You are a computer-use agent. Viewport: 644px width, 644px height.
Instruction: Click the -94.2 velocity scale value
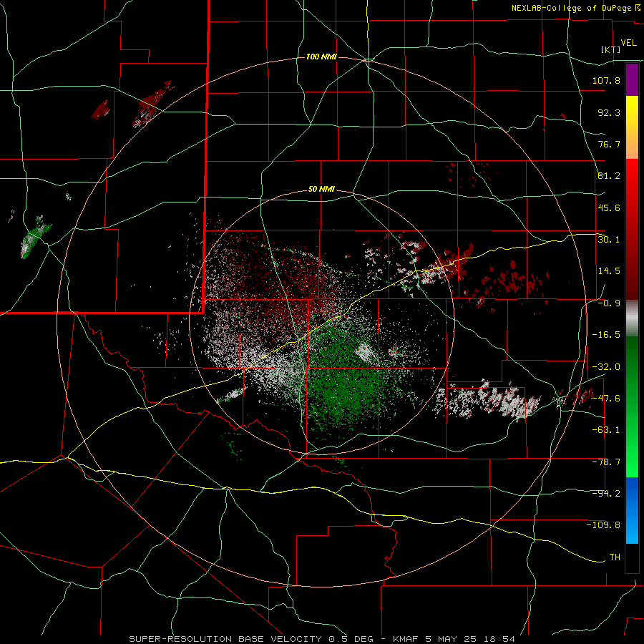(x=606, y=494)
